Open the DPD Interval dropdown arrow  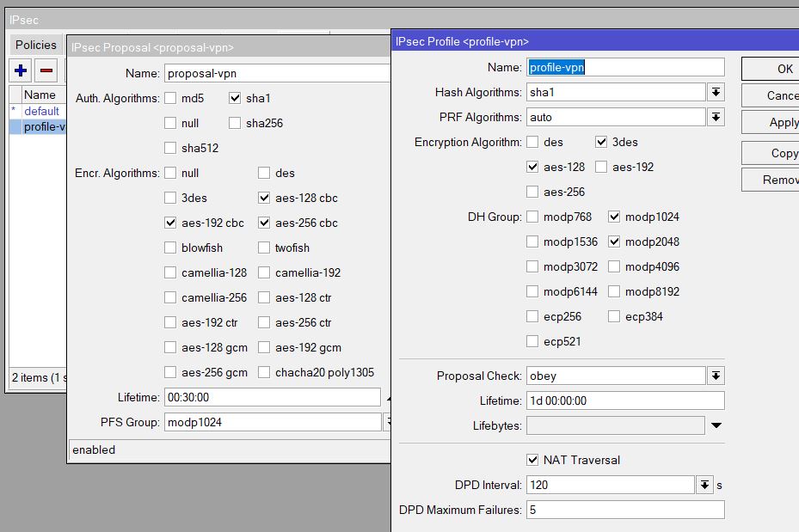[704, 485]
